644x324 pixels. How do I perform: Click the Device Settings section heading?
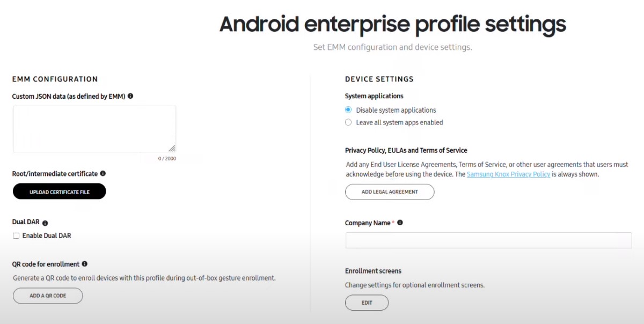coord(379,79)
